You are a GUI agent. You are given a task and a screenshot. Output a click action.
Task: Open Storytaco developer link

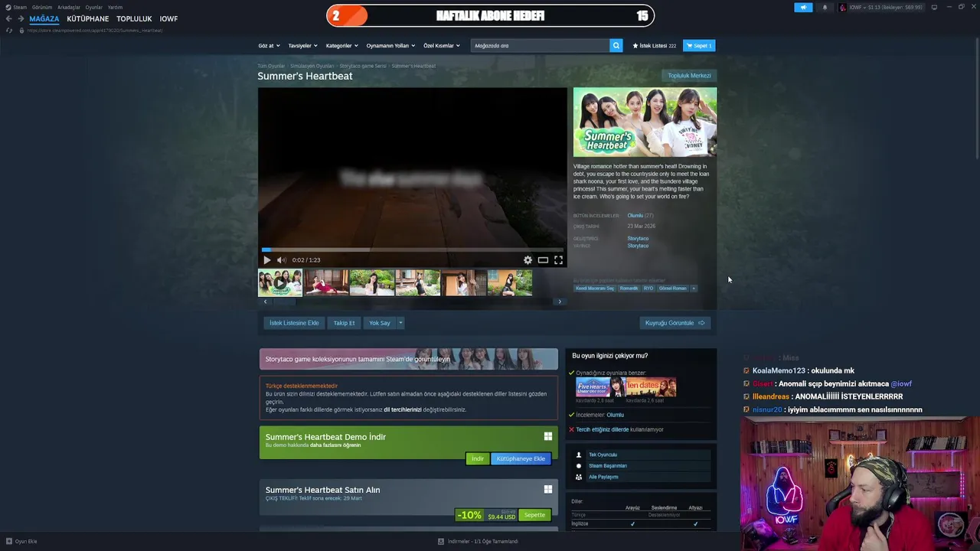[638, 238]
